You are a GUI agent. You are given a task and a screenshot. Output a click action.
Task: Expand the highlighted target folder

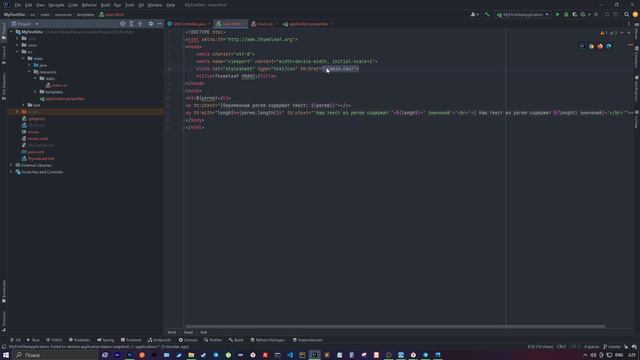coord(17,111)
